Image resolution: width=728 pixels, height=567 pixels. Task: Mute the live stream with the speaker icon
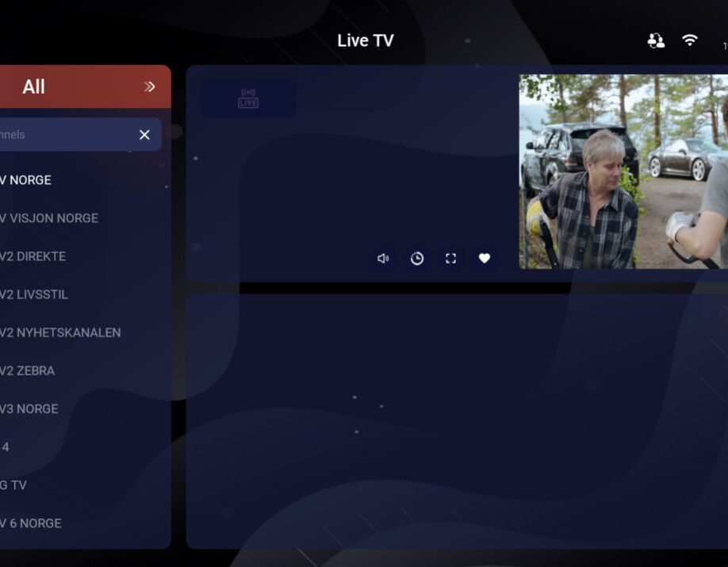pos(383,259)
